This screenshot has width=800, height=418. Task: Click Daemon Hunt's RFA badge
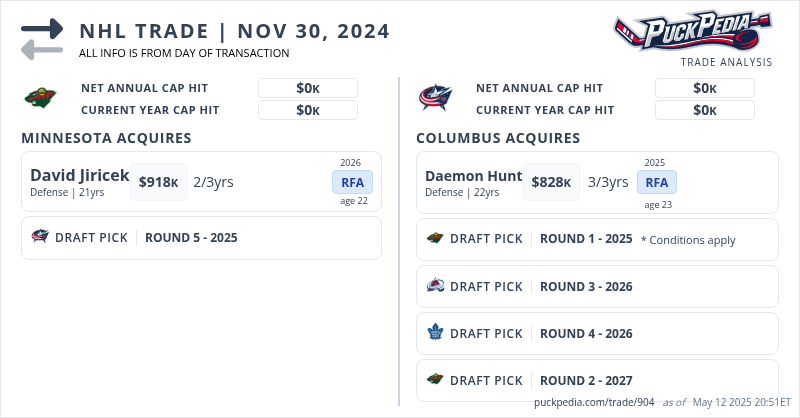tap(656, 182)
